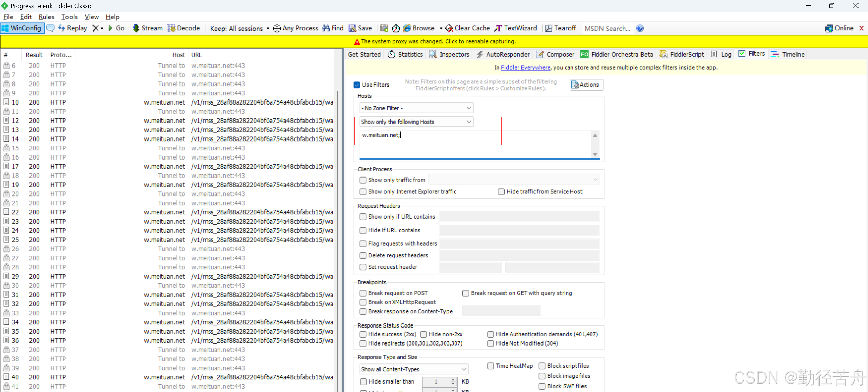Check Break request on POST
Image resolution: width=868 pixels, height=392 pixels.
pos(363,293)
